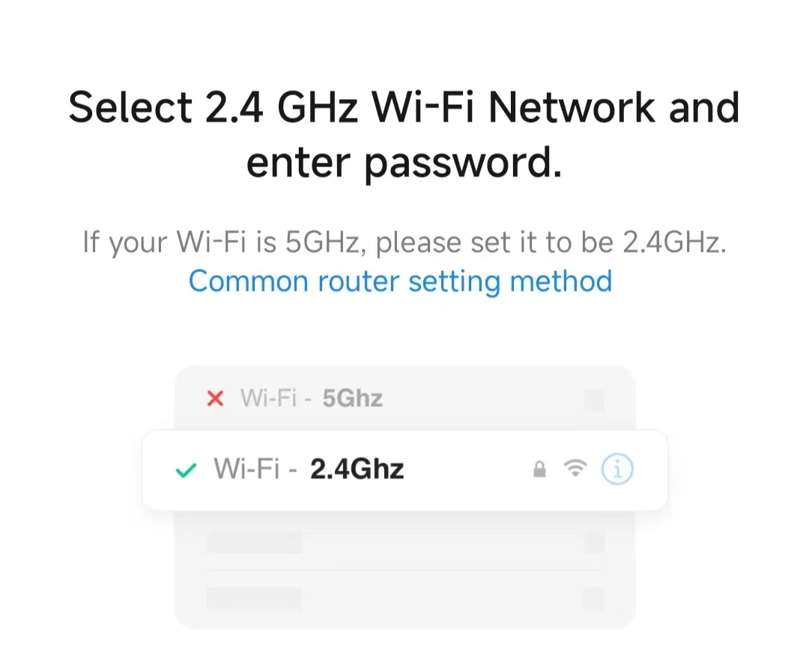
Task: Click the heading about selecting 2.4 GHz Wi-Fi
Action: tap(404, 135)
